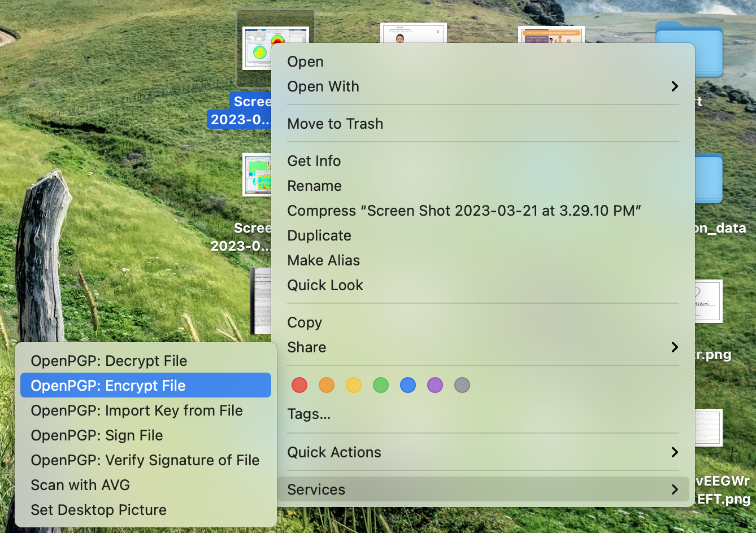
Task: Select OpenPGP: Verify Signature of File
Action: point(146,460)
